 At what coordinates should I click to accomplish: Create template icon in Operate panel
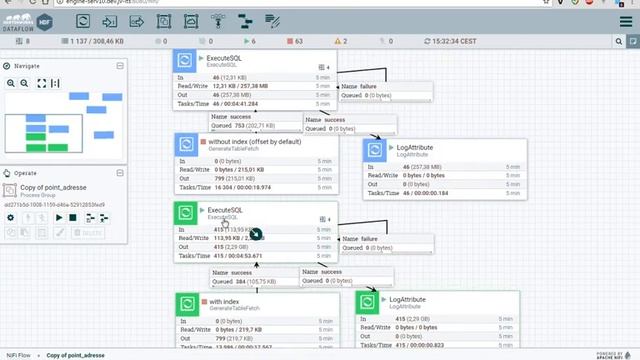point(90,218)
